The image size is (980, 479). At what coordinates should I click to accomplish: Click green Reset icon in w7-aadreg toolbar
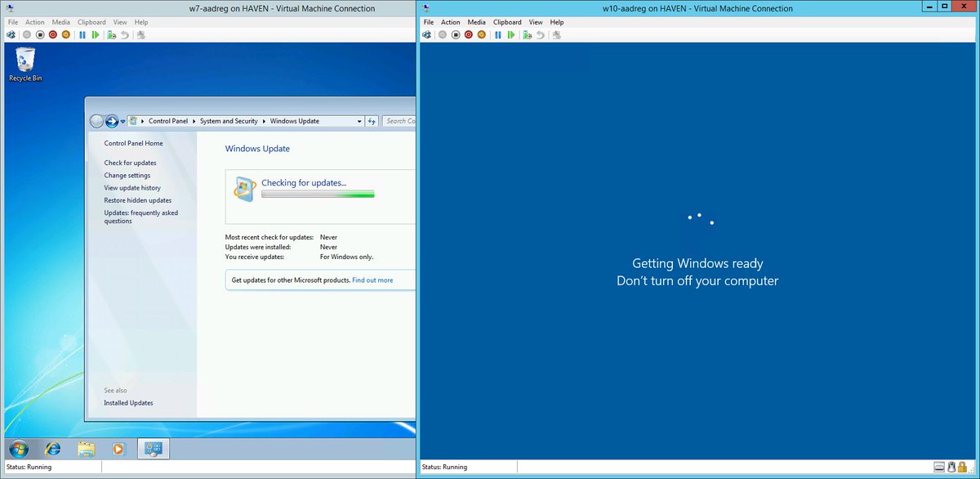point(96,34)
